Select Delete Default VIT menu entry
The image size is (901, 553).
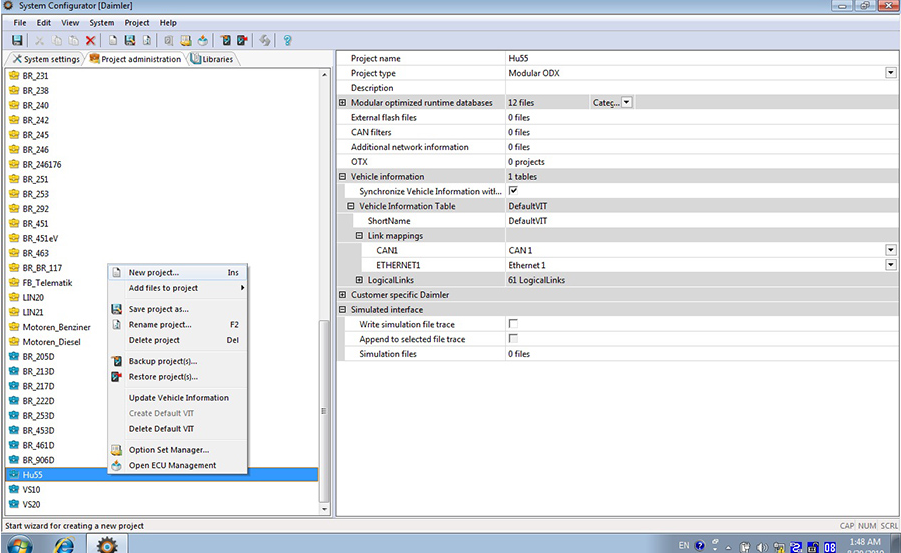point(178,429)
